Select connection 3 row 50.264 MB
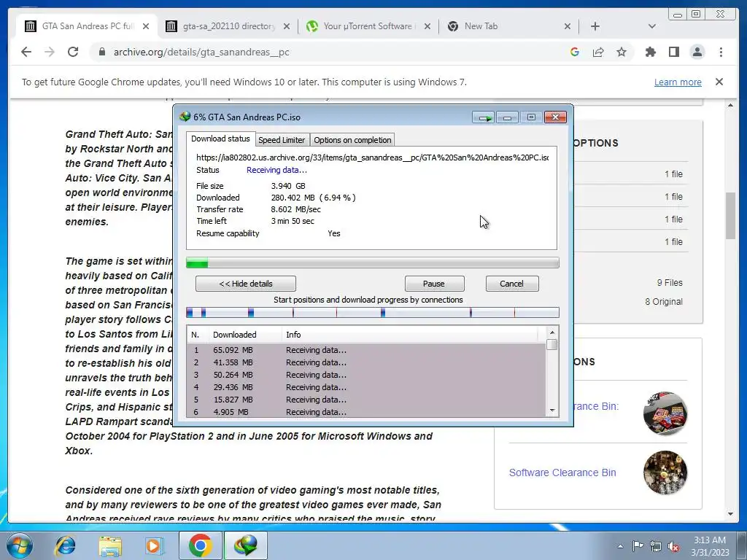This screenshot has height=560, width=747. (x=366, y=375)
